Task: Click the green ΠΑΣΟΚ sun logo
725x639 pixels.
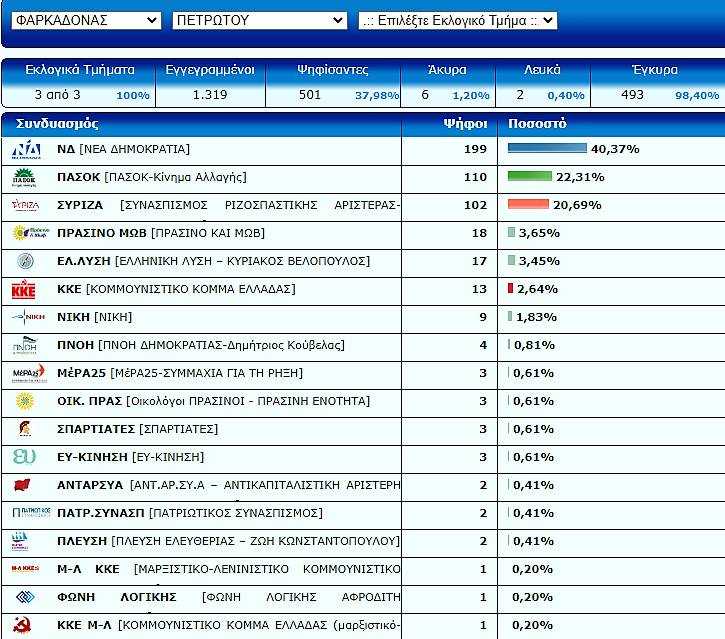Action: 25,178
